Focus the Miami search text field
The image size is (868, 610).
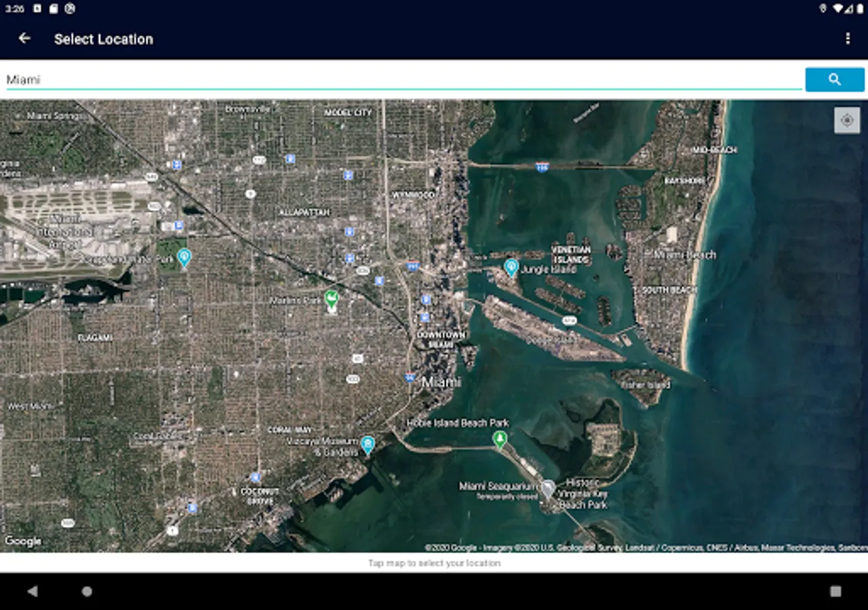tap(403, 79)
